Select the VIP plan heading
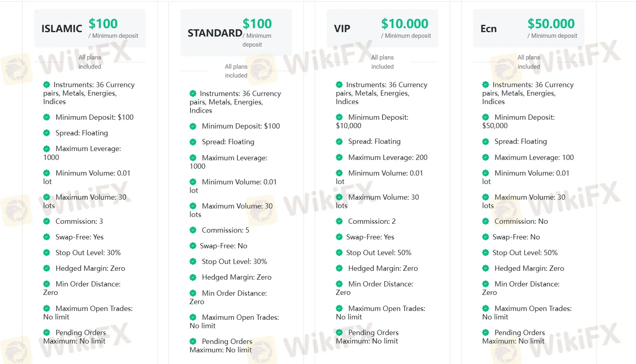 pos(342,29)
